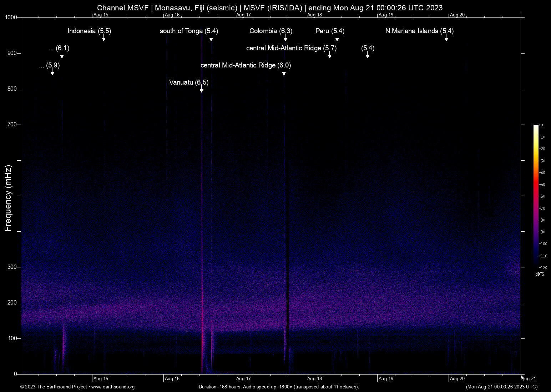Click the central Mid-Atlantic Ridge (5.7) label
Viewport: 551px width, 392px height.
click(292, 48)
